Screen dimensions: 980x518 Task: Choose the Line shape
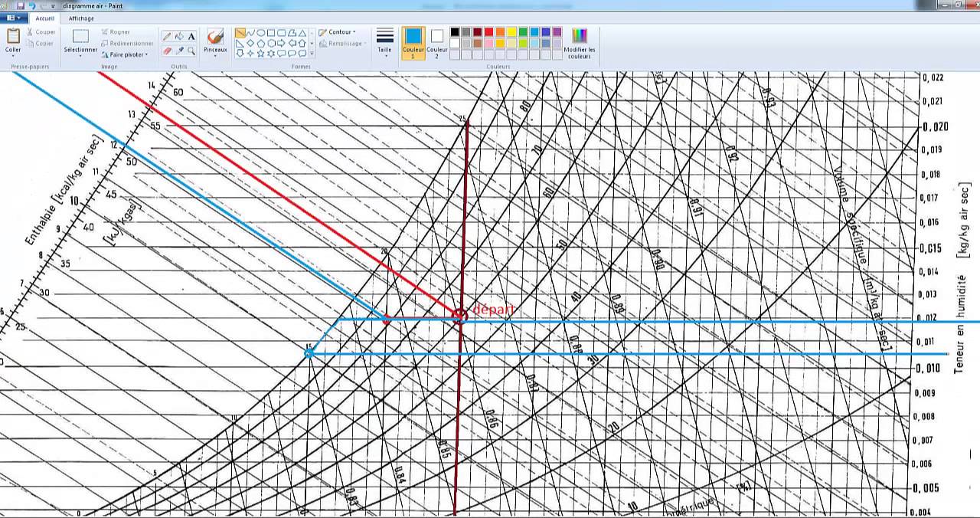(240, 33)
